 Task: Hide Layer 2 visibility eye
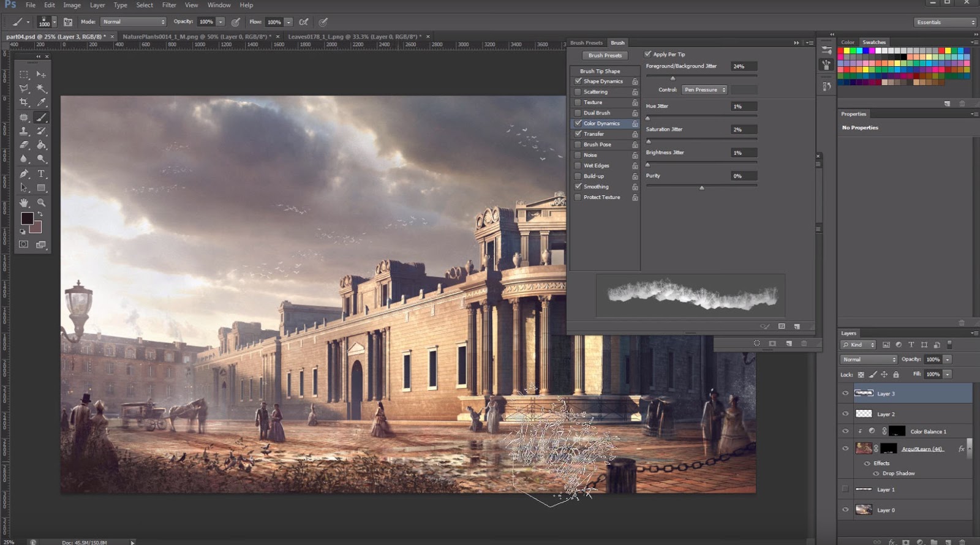tap(845, 414)
